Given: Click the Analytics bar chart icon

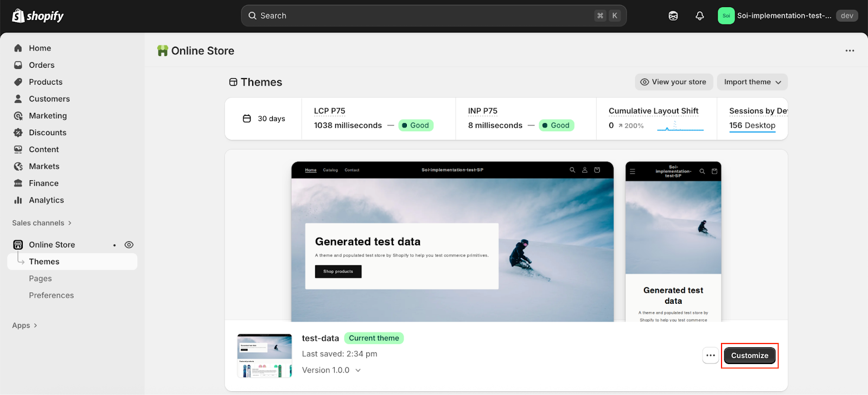Looking at the screenshot, I should [18, 200].
